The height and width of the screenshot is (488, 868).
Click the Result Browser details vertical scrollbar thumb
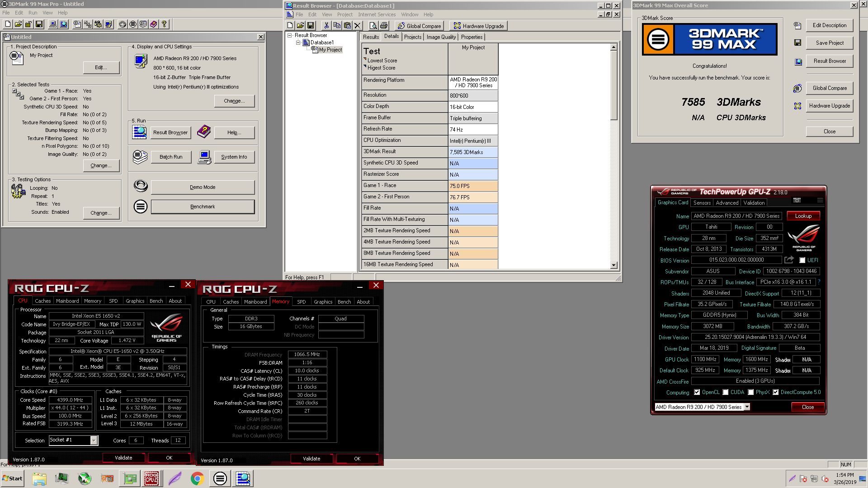pos(613,85)
